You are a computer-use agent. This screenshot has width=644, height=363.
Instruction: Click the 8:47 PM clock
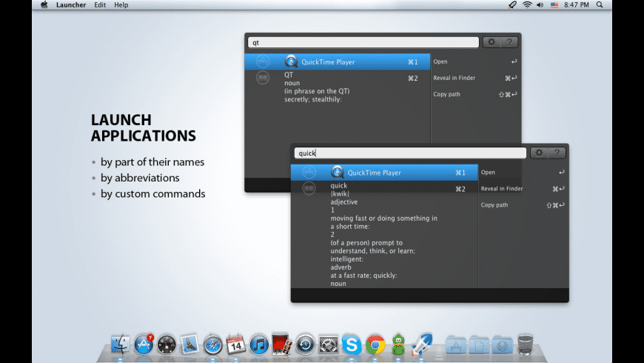576,5
